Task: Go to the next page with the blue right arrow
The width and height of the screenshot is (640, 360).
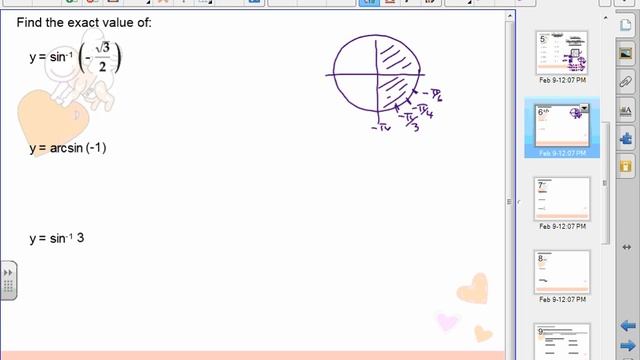Action: tap(627, 346)
